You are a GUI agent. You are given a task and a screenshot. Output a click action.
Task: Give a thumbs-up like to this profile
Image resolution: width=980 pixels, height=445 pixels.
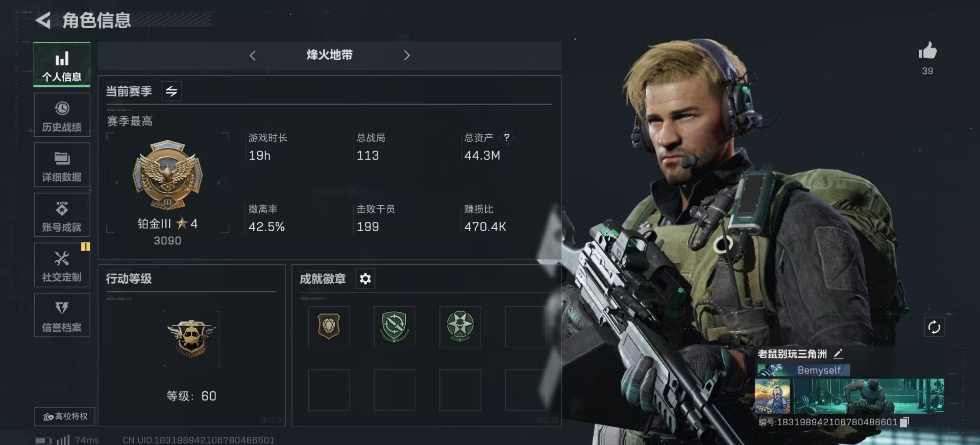(x=927, y=51)
